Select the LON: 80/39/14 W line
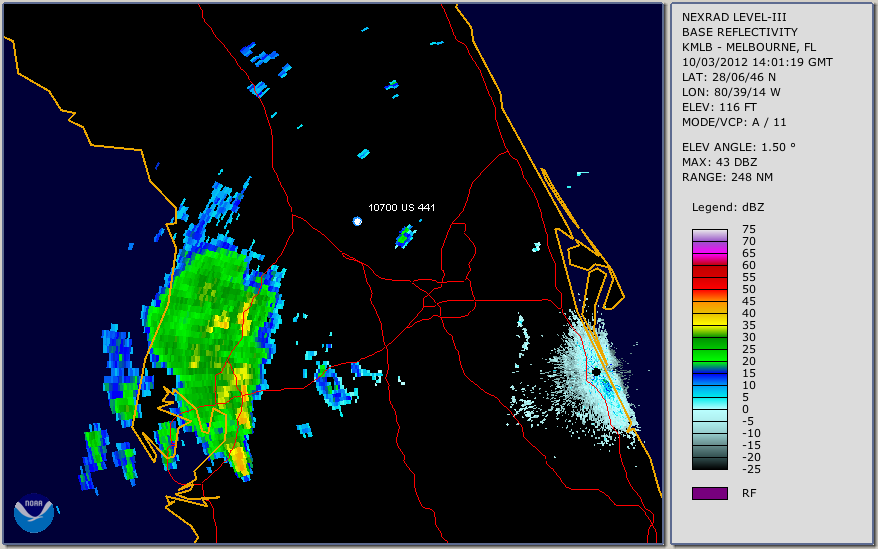The image size is (878, 549). tap(731, 92)
